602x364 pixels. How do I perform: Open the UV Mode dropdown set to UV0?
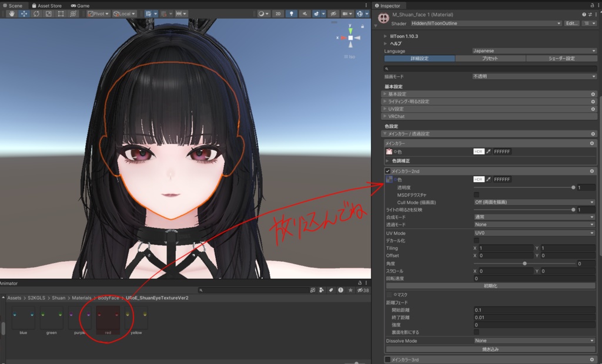tap(534, 233)
